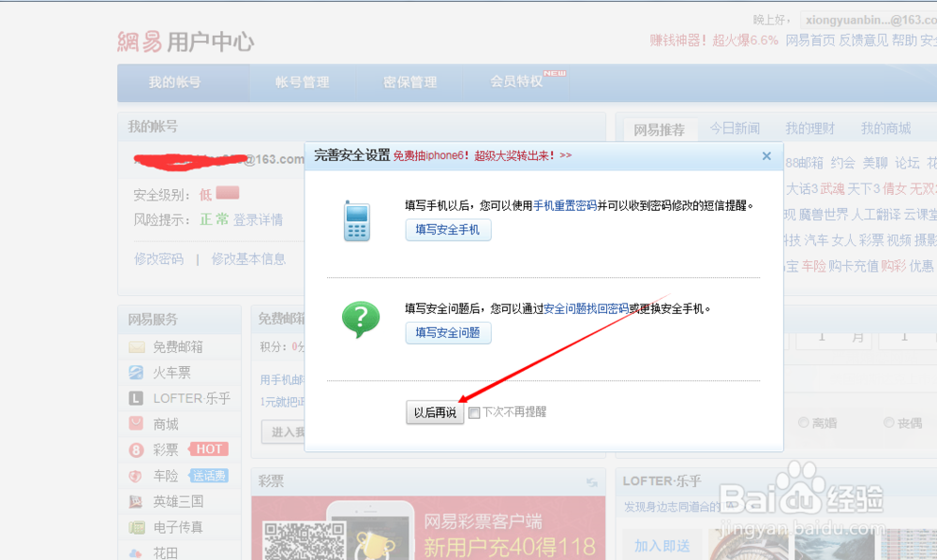Click the HOT badge next to 彩票
Image resolution: width=937 pixels, height=560 pixels.
(x=209, y=449)
